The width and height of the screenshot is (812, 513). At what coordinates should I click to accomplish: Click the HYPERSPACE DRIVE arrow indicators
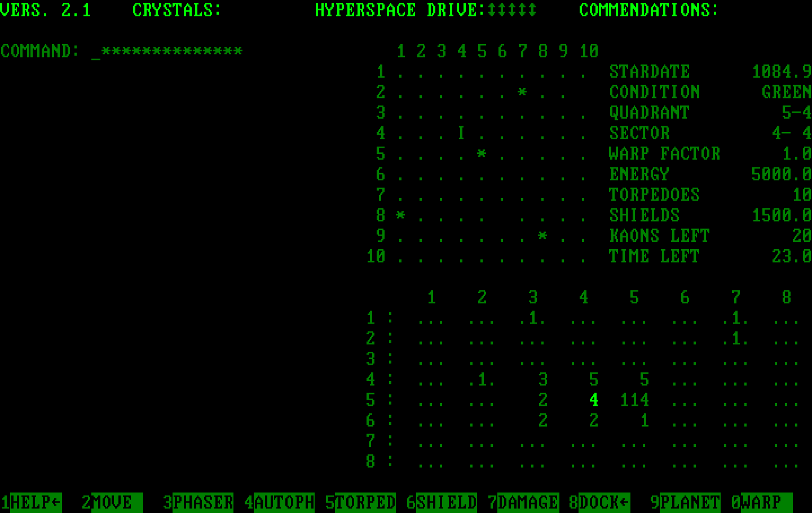coord(512,10)
